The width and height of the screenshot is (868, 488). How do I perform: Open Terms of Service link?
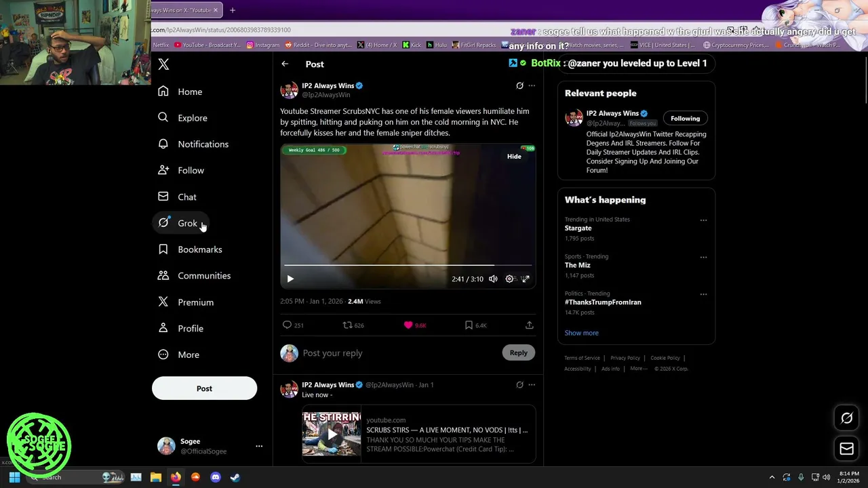(x=582, y=358)
